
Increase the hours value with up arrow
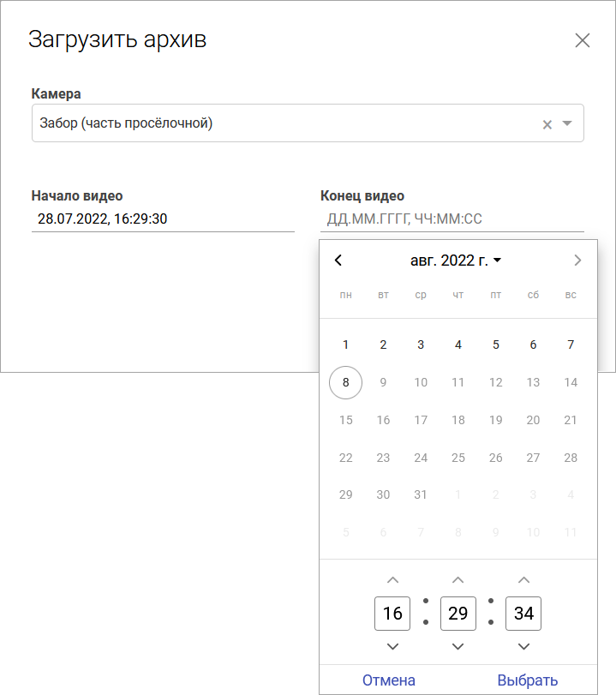coord(392,580)
